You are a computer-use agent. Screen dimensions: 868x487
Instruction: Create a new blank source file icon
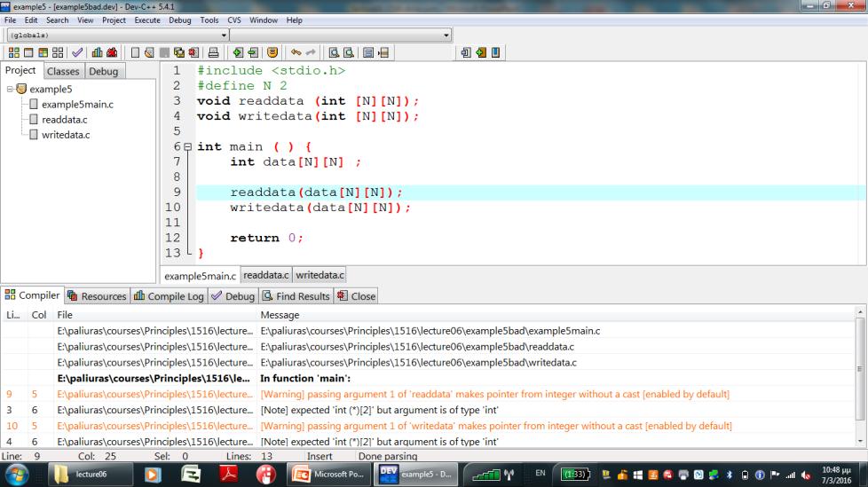click(135, 52)
